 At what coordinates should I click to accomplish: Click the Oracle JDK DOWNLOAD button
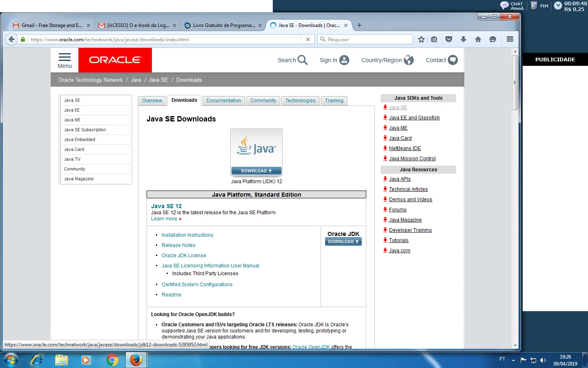[343, 242]
